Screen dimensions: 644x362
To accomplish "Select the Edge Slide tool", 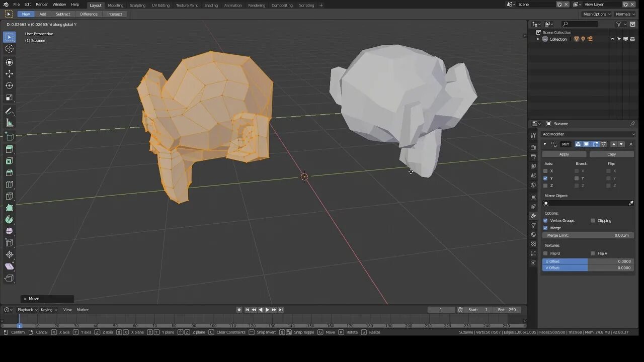I will pos(9,243).
